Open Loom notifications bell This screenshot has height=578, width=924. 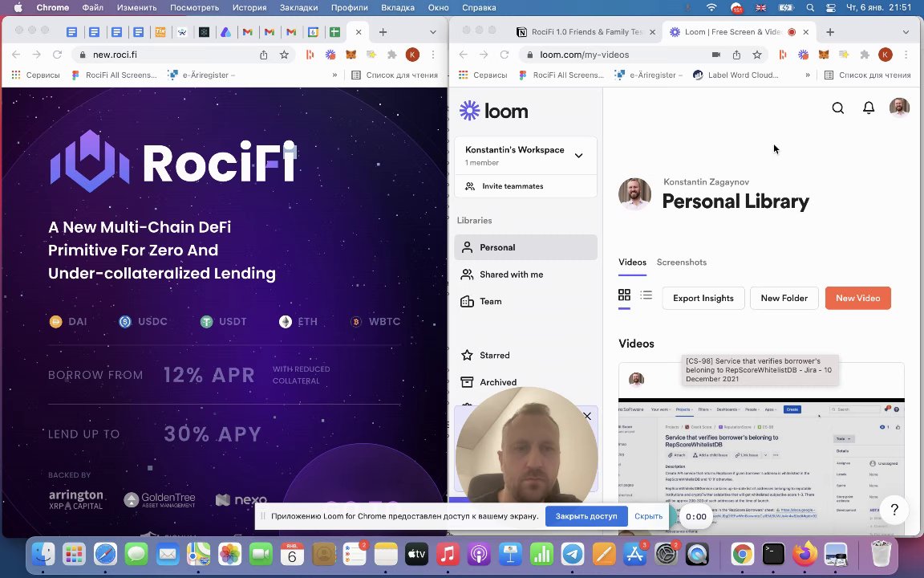pos(868,108)
